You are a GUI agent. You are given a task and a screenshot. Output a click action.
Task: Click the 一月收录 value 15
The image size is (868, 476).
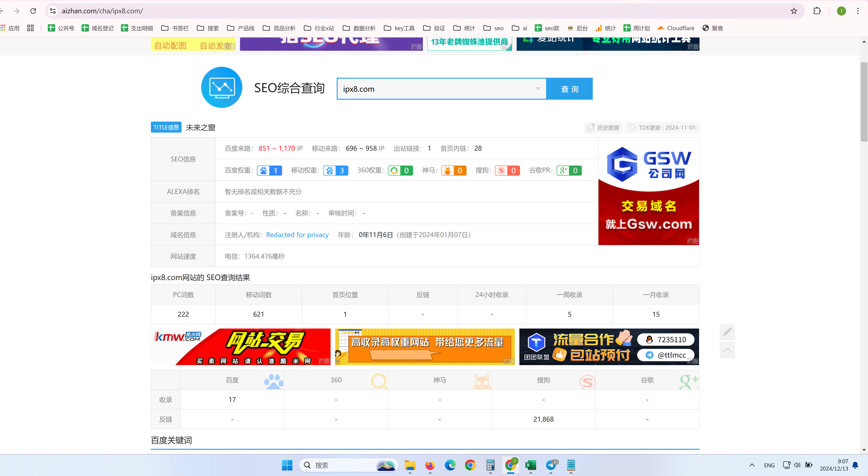(x=656, y=314)
